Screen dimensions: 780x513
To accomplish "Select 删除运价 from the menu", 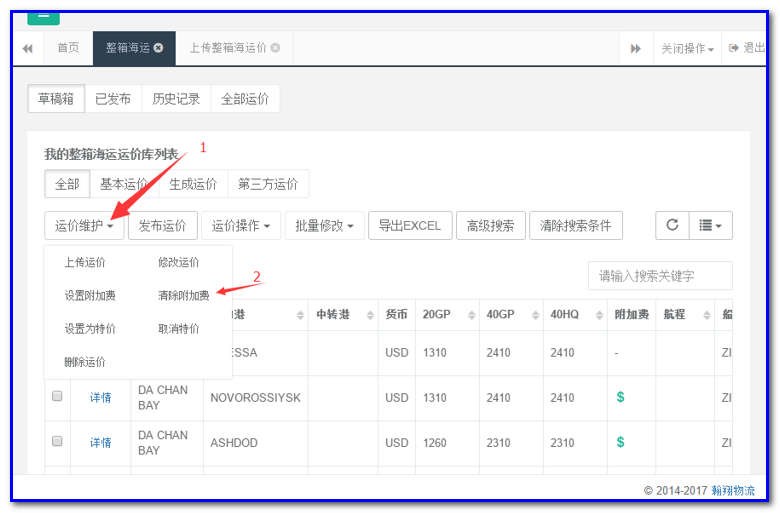I will 85,362.
